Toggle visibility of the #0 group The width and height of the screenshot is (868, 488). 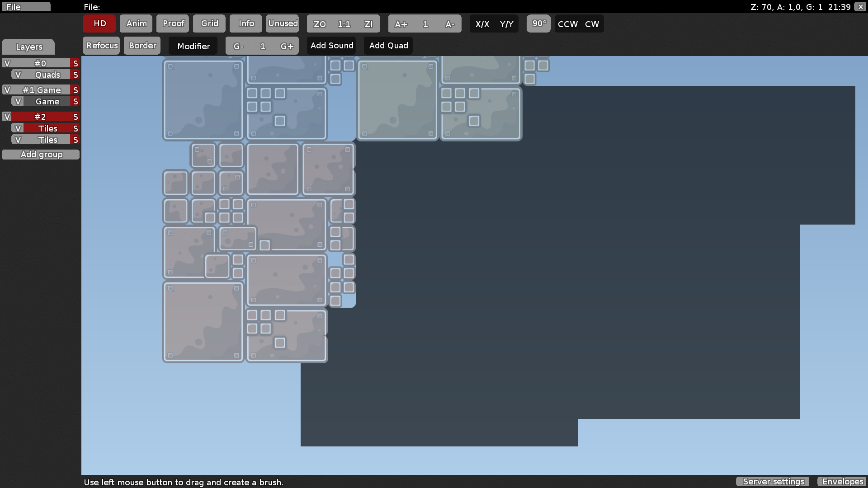7,63
